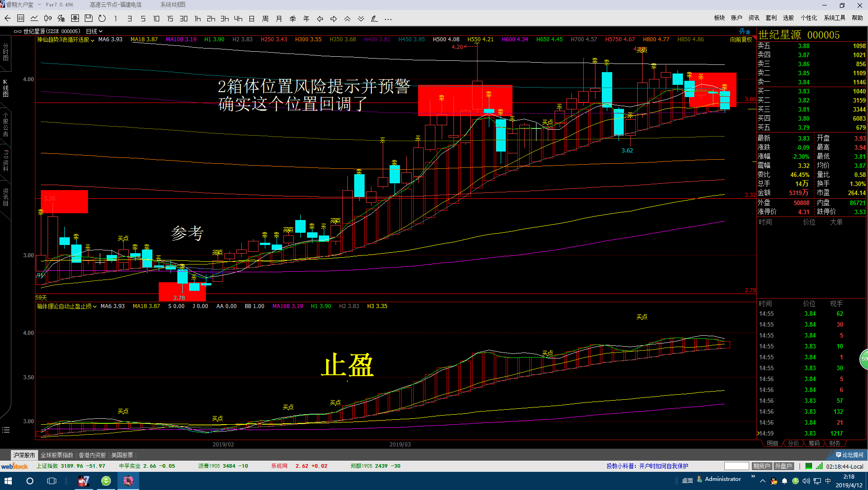Click the double down-chevron zoom icon
The width and height of the screenshot is (868, 490).
(361, 19)
